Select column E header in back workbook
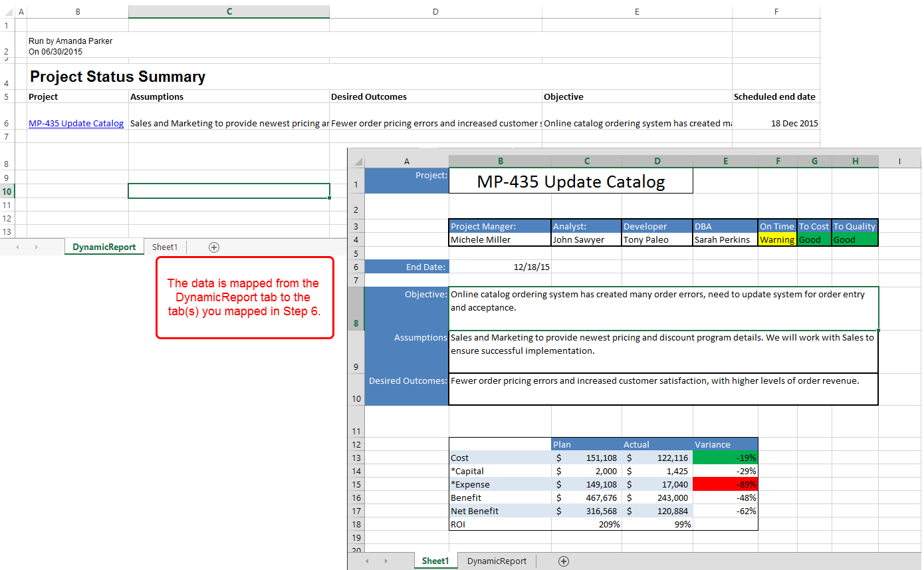The image size is (924, 570). tap(637, 12)
